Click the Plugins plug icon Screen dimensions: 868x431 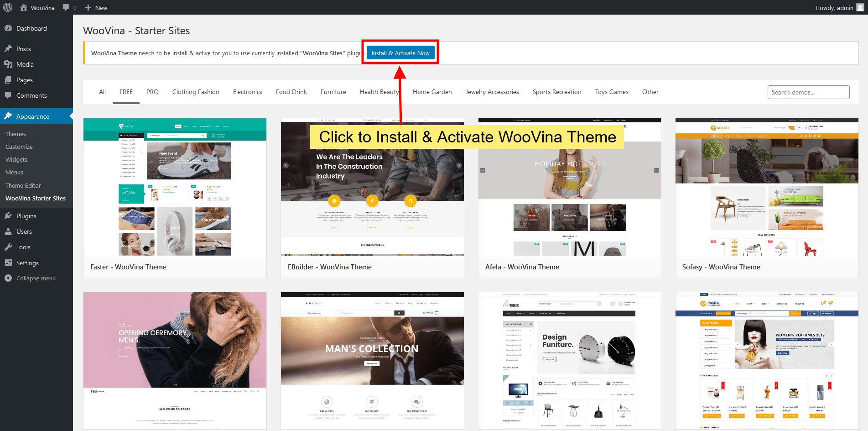pyautogui.click(x=8, y=216)
